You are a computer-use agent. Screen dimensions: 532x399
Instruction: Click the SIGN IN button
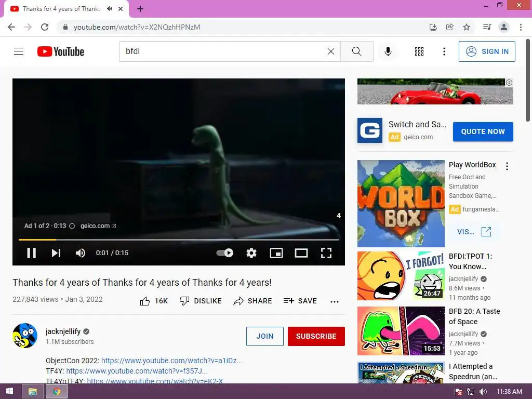click(x=487, y=51)
